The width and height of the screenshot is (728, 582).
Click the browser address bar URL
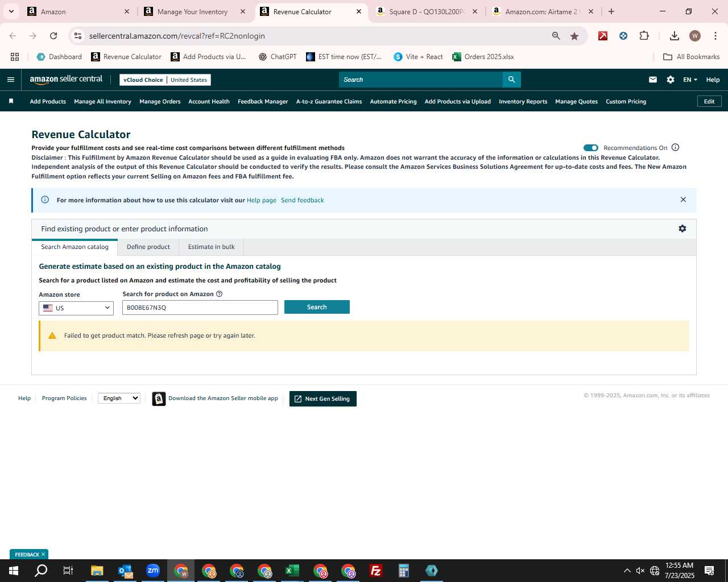[x=177, y=36]
